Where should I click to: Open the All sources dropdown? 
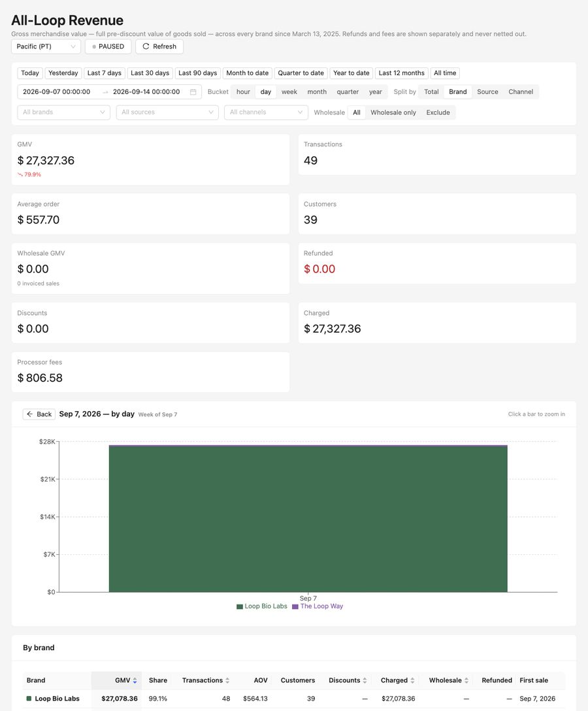click(x=167, y=112)
